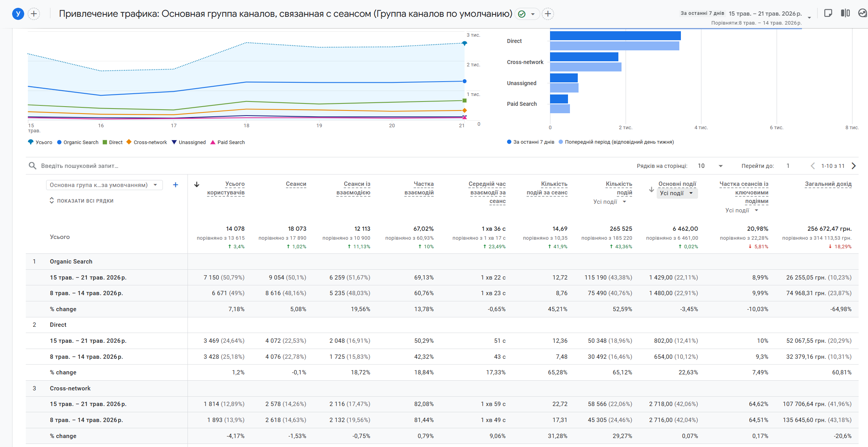Toggle Organic Search series in chart legend
Screen dimensions: 868x447
[78, 142]
